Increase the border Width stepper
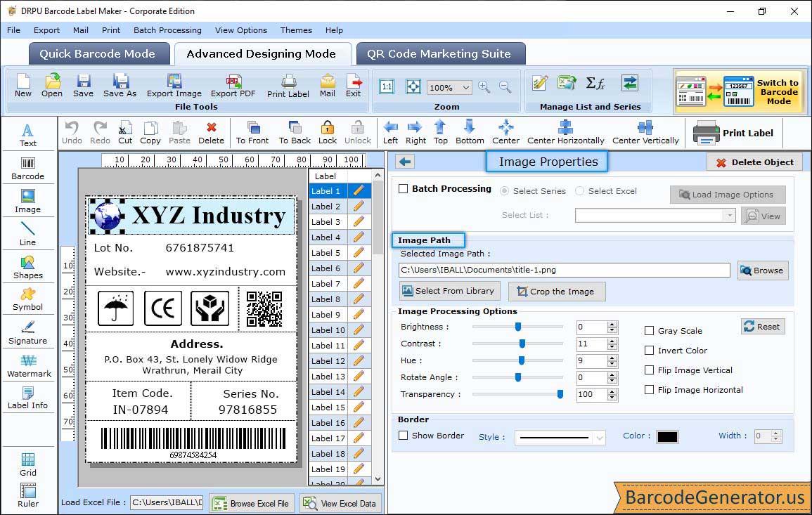The height and width of the screenshot is (515, 812). click(x=775, y=433)
